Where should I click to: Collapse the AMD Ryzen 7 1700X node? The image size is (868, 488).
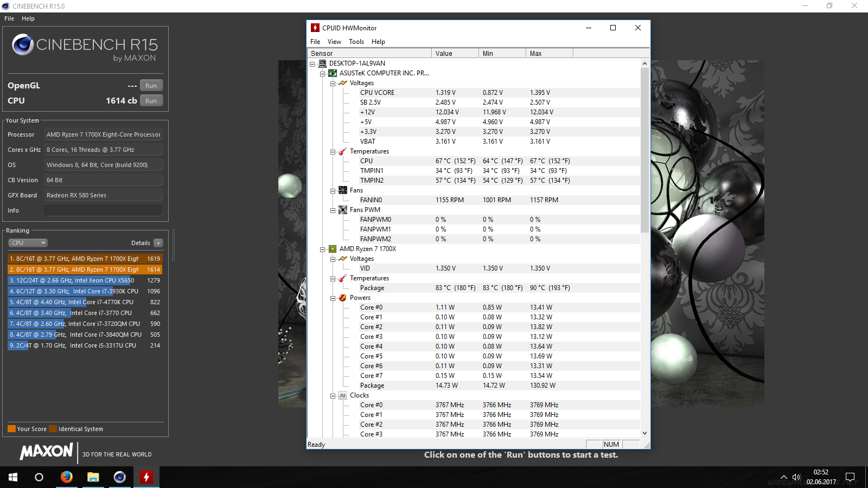point(323,249)
